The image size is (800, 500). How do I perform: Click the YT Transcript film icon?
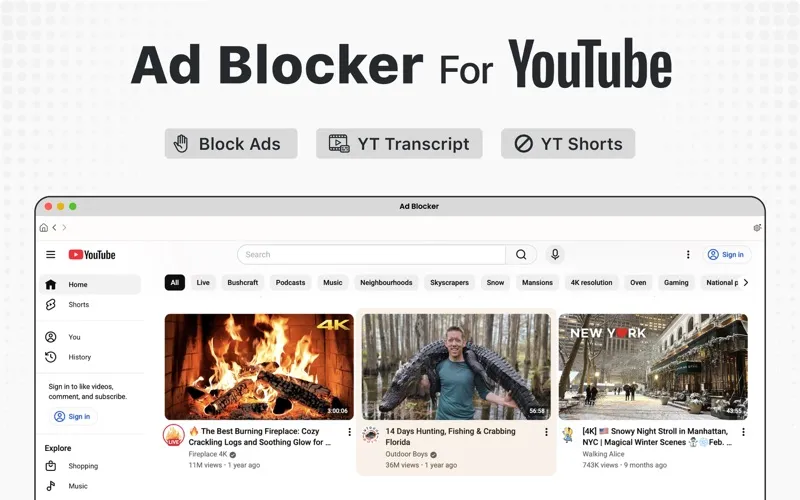[339, 144]
